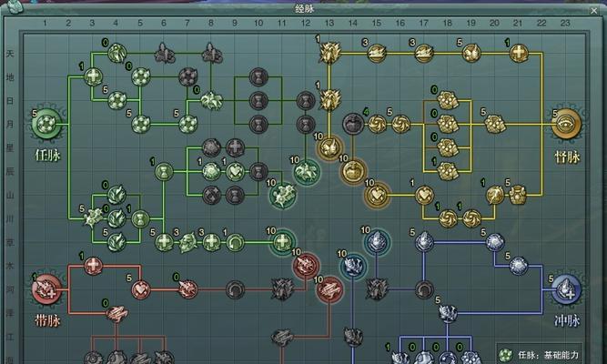
Task: Click the grey hourglass node in row 辰
Action: pyautogui.click(x=258, y=171)
